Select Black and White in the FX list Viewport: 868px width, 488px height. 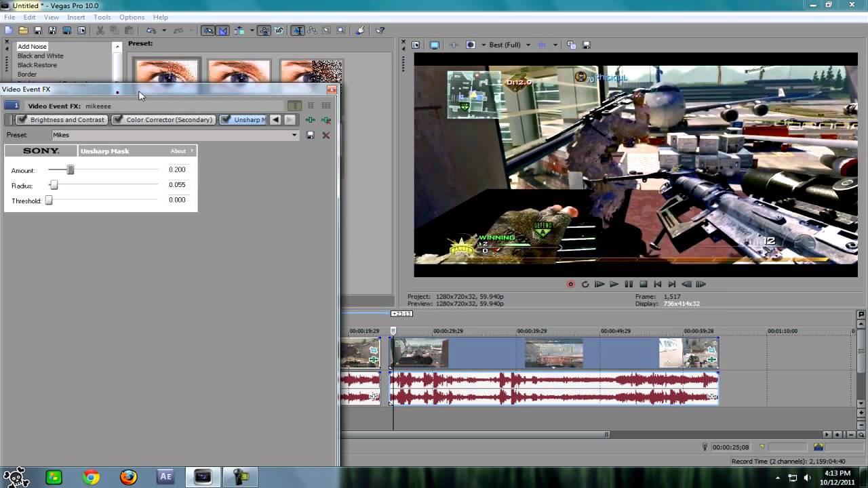[40, 56]
